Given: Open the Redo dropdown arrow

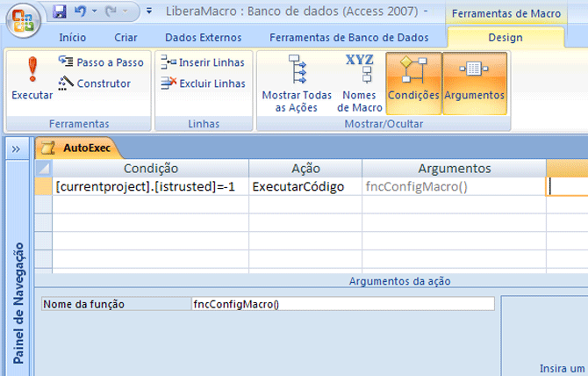Looking at the screenshot, I should [x=125, y=11].
